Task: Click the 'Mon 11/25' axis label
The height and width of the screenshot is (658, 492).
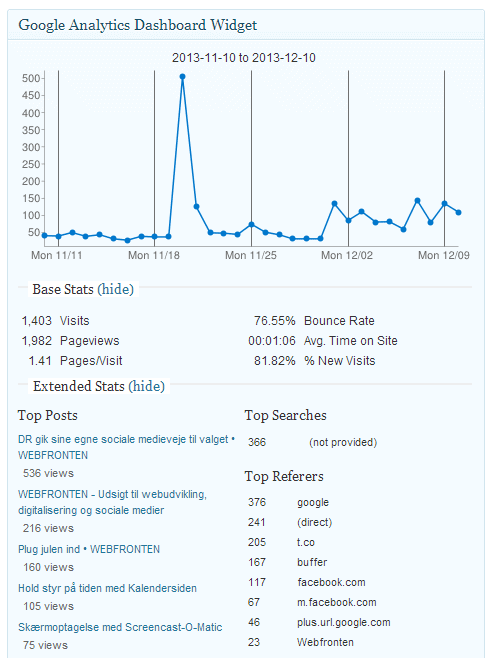Action: point(251,255)
